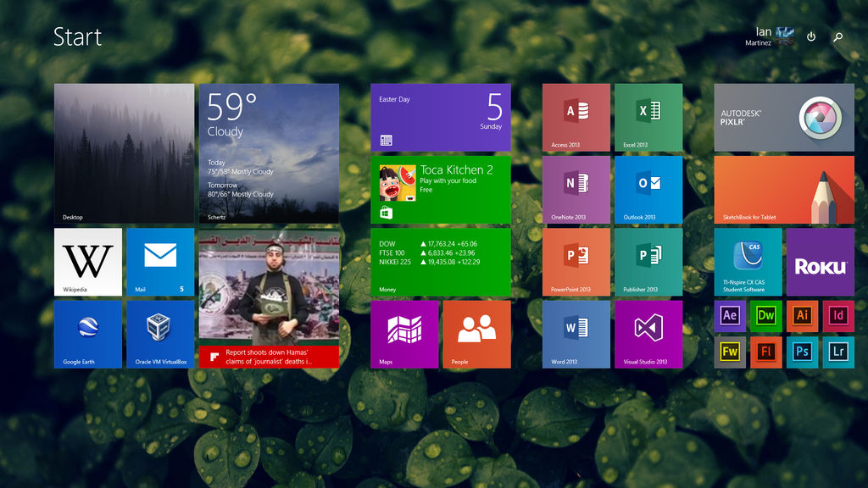Open Visual Studio 2013

pyautogui.click(x=648, y=335)
